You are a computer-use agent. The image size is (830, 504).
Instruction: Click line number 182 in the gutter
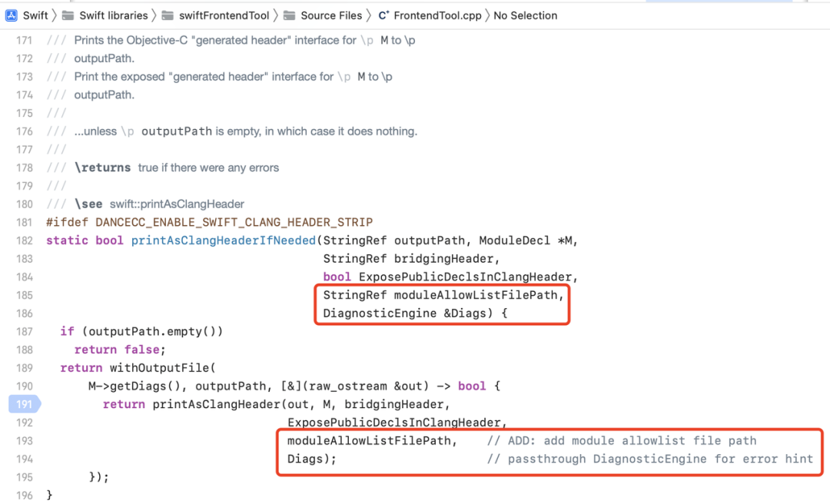coord(25,240)
